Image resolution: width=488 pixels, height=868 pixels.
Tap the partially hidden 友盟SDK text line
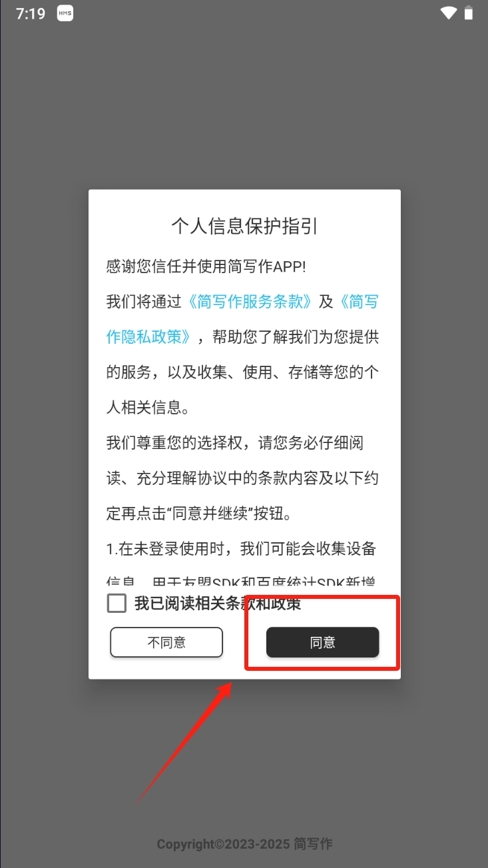(242, 582)
